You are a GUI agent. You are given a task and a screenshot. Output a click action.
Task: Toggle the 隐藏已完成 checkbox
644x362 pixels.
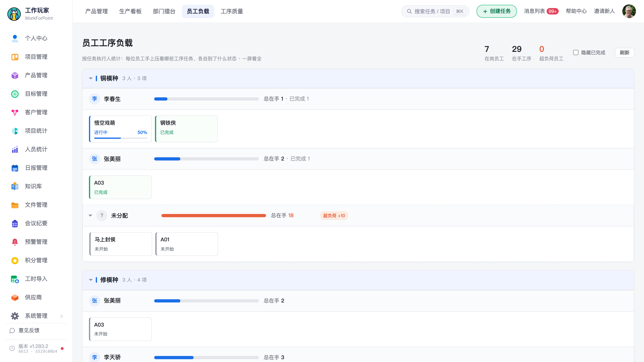point(576,52)
